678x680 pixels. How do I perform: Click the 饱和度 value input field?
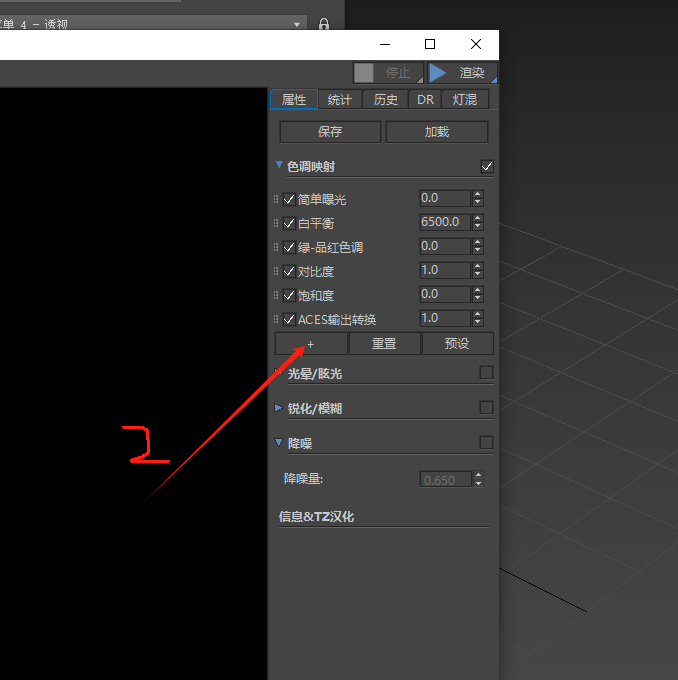point(444,294)
